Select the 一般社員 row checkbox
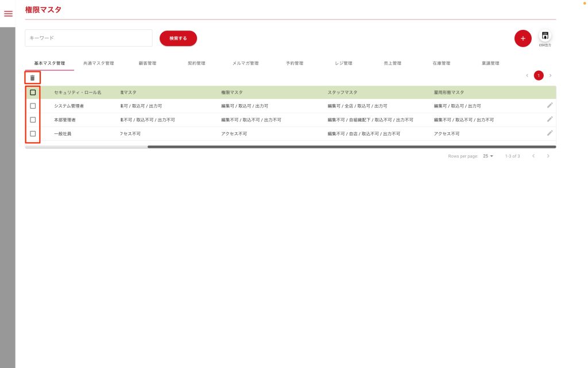 33,133
